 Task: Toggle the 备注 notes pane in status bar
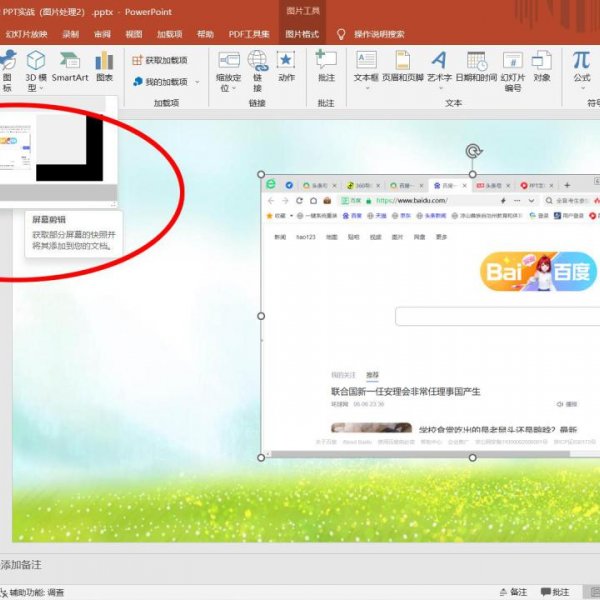tap(554, 592)
